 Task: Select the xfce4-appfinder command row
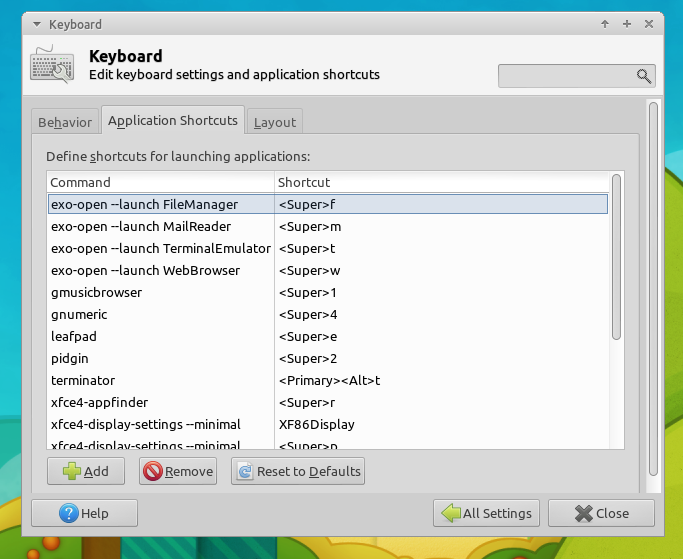[328, 403]
